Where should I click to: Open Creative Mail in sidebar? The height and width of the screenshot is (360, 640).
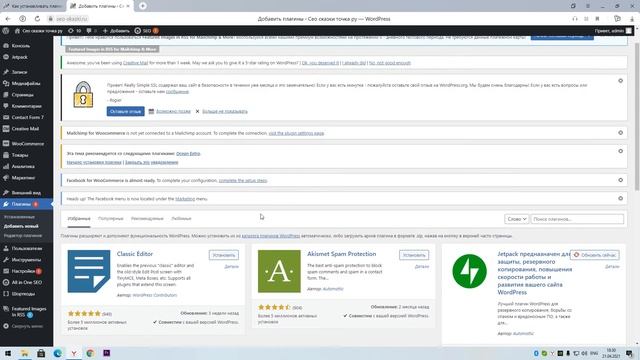click(26, 129)
